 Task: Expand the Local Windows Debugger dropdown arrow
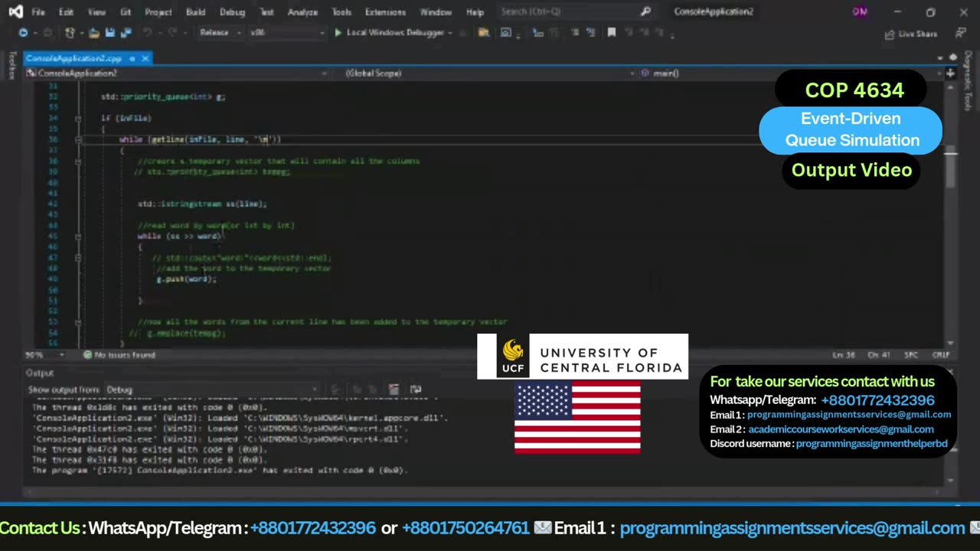(451, 33)
